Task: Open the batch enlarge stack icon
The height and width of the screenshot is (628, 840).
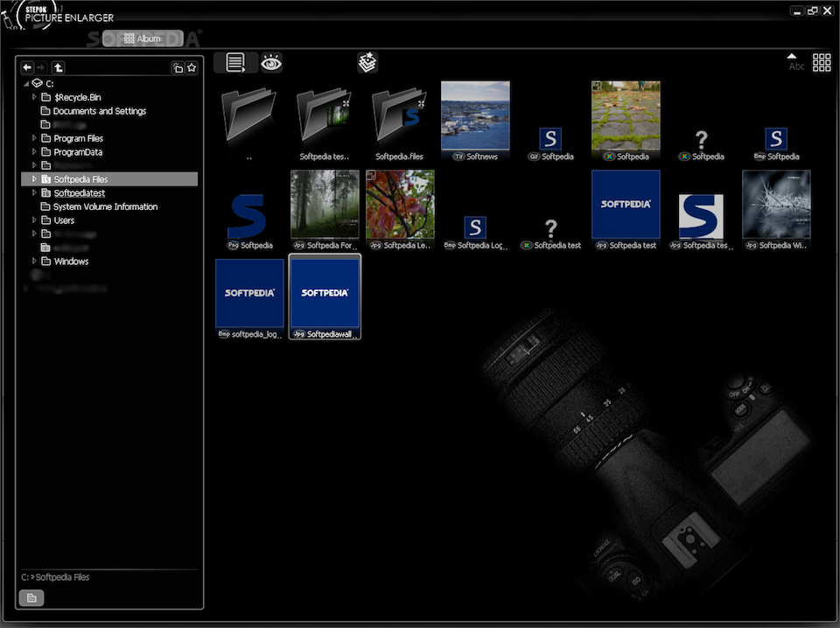Action: (x=367, y=63)
